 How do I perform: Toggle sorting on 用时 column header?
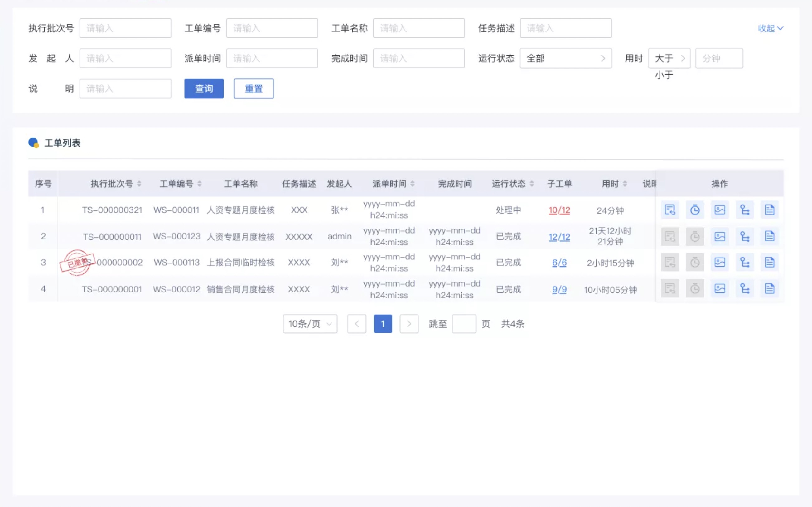(x=625, y=184)
